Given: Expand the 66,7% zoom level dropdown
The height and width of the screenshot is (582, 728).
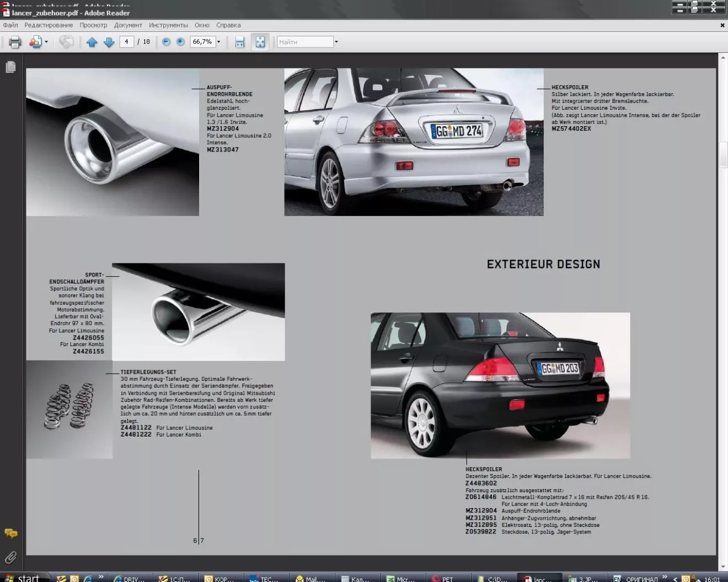Looking at the screenshot, I should tap(218, 42).
